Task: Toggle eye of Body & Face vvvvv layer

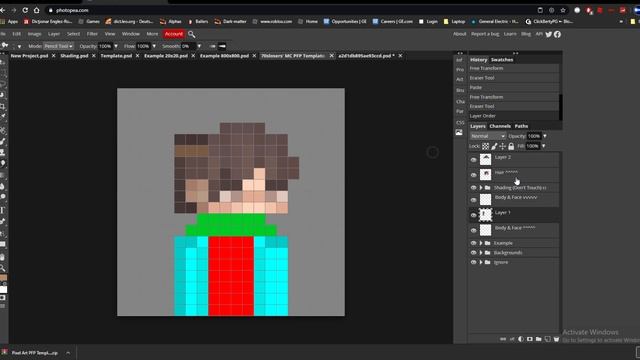Action: point(473,200)
